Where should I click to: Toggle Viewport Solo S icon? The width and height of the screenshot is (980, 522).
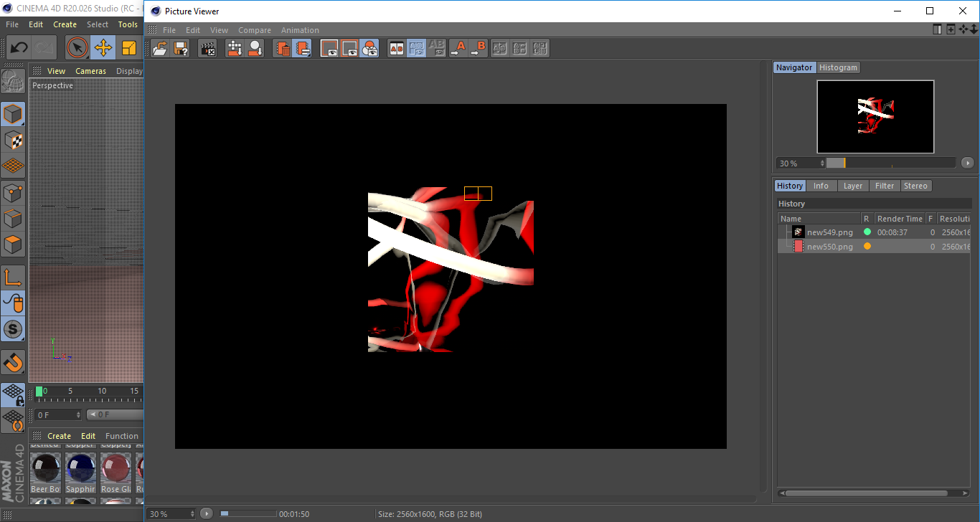[x=12, y=330]
